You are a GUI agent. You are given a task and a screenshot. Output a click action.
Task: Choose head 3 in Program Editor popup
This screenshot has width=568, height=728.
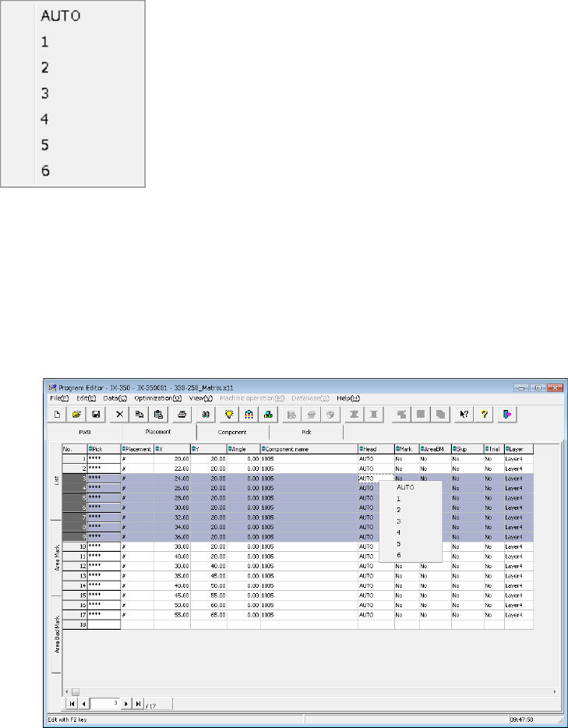pyautogui.click(x=410, y=521)
